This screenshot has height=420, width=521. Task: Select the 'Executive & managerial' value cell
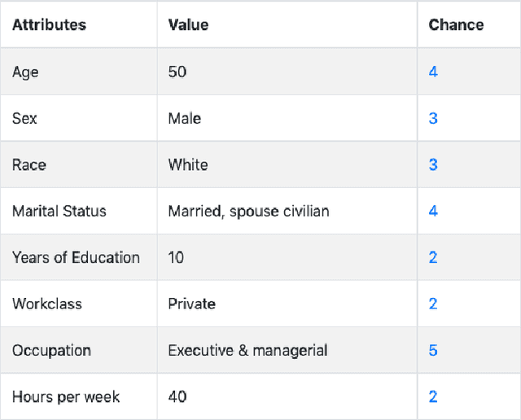(x=247, y=350)
